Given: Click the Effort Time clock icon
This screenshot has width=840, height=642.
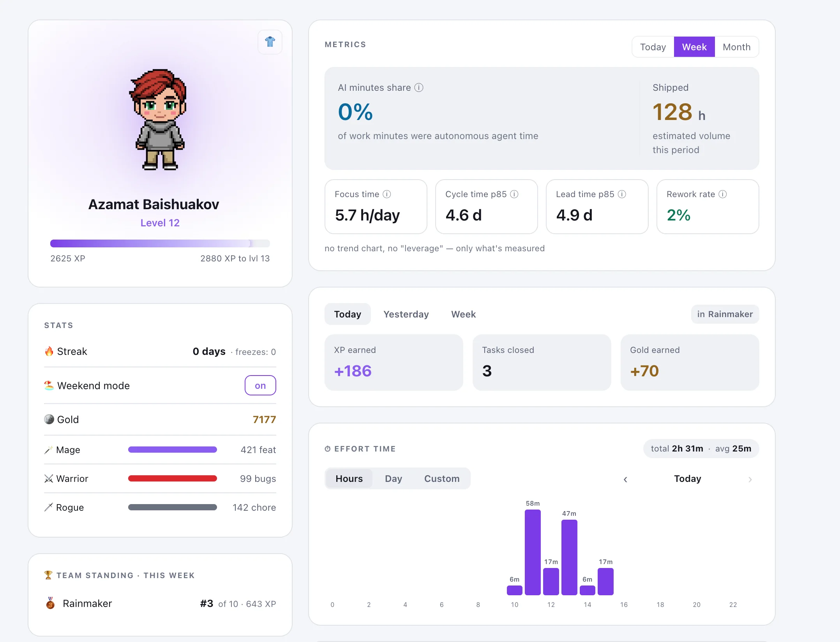Looking at the screenshot, I should [328, 449].
